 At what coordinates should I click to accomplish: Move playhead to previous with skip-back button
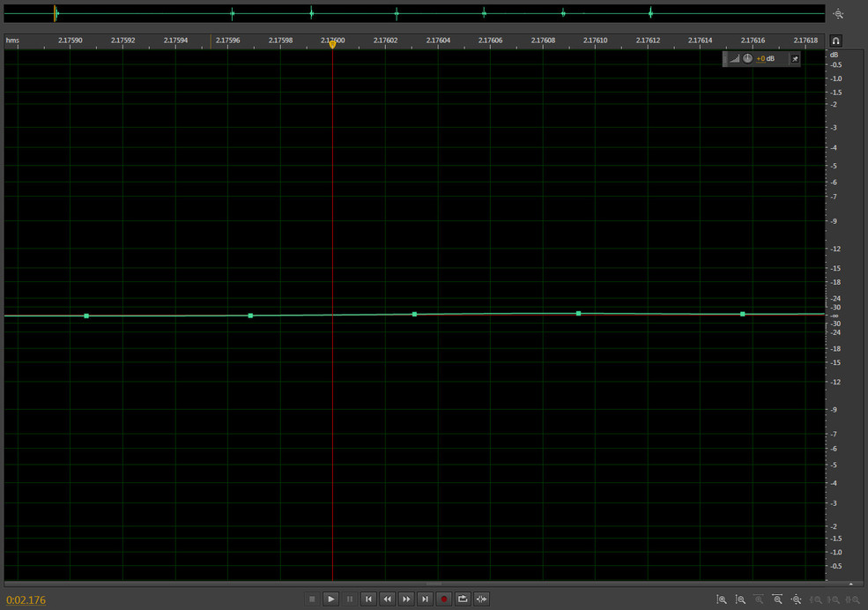(x=368, y=599)
